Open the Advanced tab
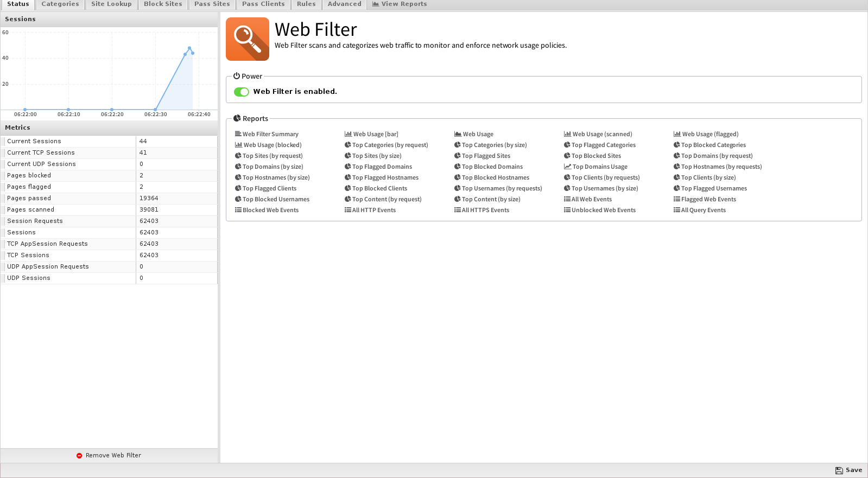 tap(344, 4)
